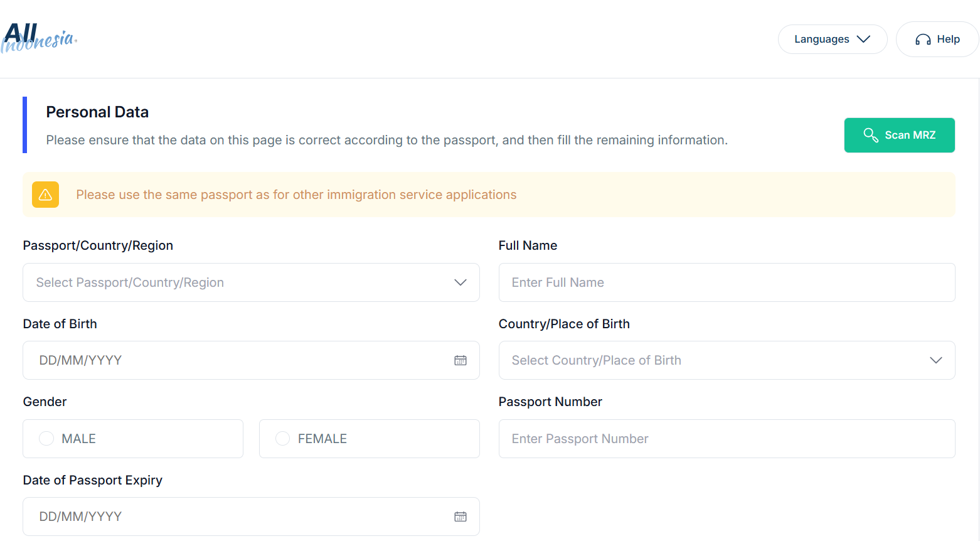Click the All Indonesia logo
Image resolution: width=980 pixels, height=541 pixels.
point(39,38)
